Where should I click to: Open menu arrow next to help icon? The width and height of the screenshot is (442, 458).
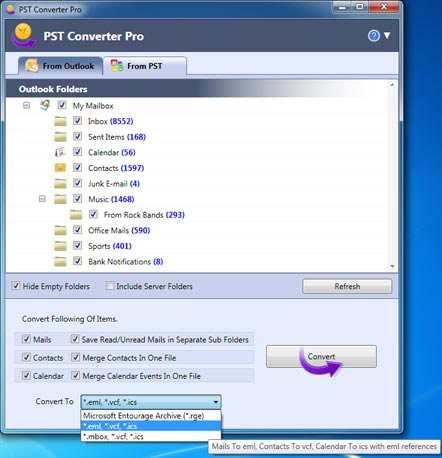(387, 35)
